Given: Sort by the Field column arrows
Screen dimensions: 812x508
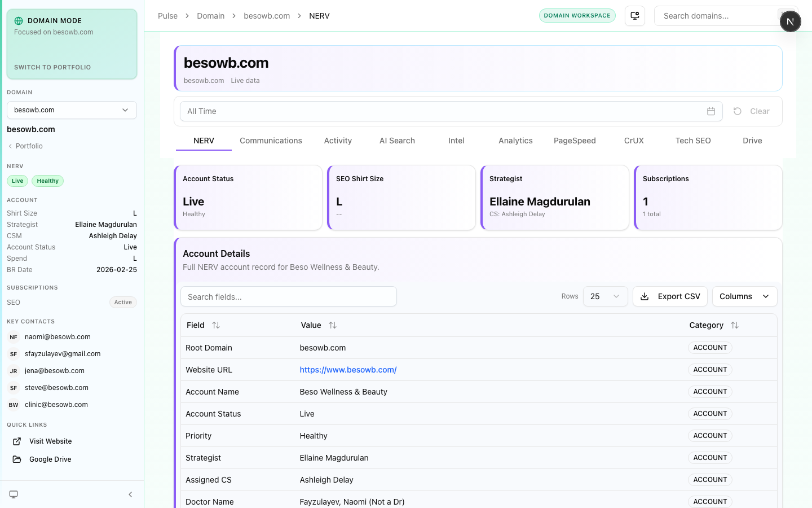Looking at the screenshot, I should 216,325.
